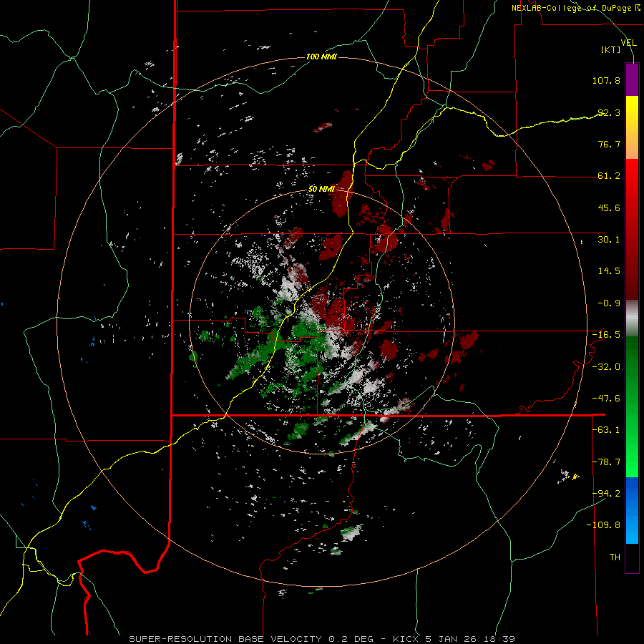Viewport: 644px width, 644px height.
Task: Select the 45.6 legend value
Action: tap(609, 208)
